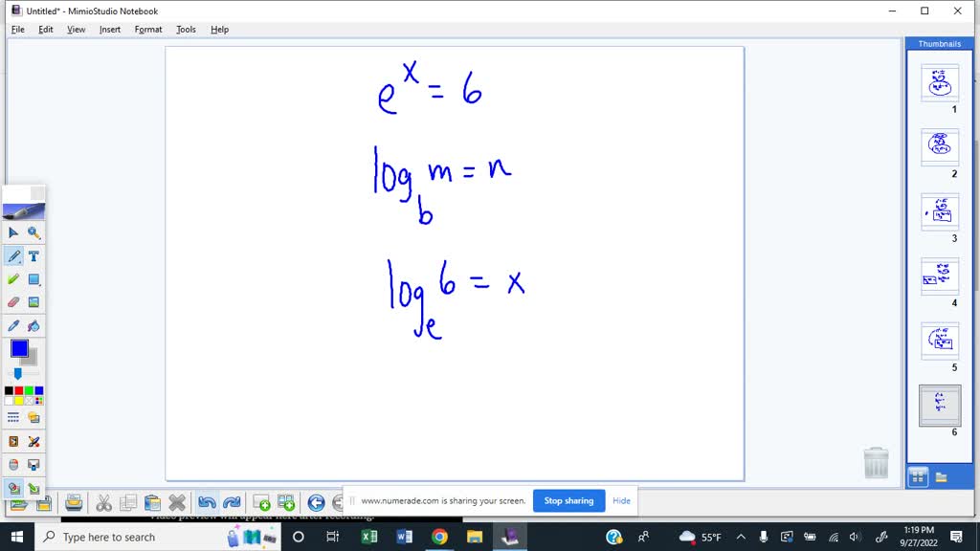Open the Tools menu

(186, 29)
